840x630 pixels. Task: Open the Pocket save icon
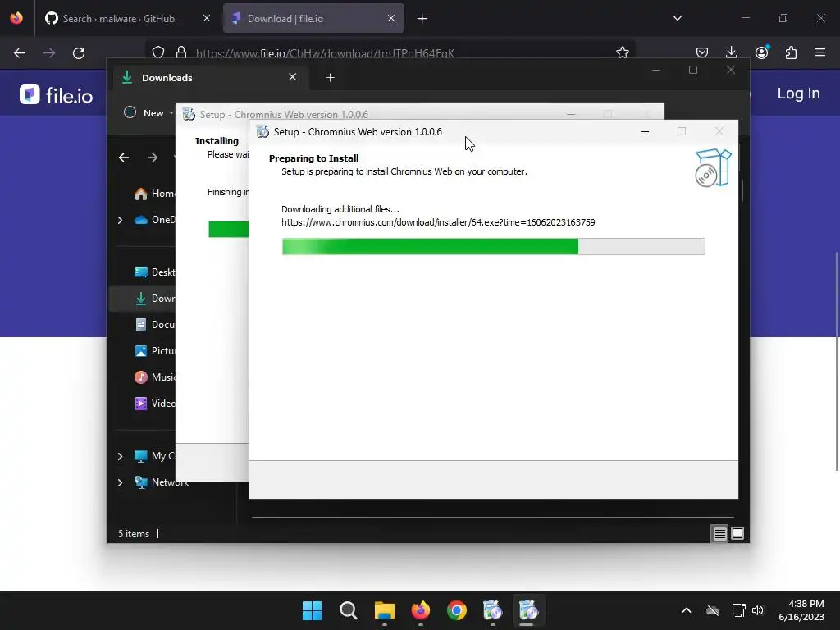702,52
